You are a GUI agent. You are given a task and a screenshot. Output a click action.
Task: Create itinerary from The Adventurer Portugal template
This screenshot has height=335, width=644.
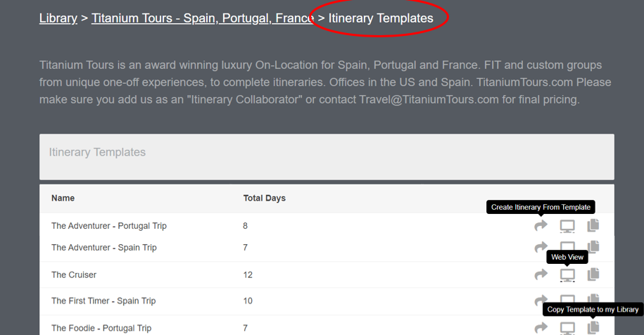point(541,225)
